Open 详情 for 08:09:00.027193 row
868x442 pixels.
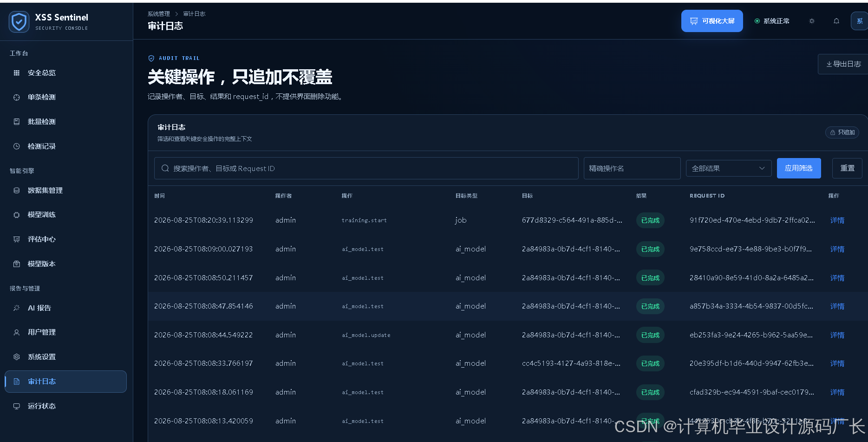coord(837,249)
